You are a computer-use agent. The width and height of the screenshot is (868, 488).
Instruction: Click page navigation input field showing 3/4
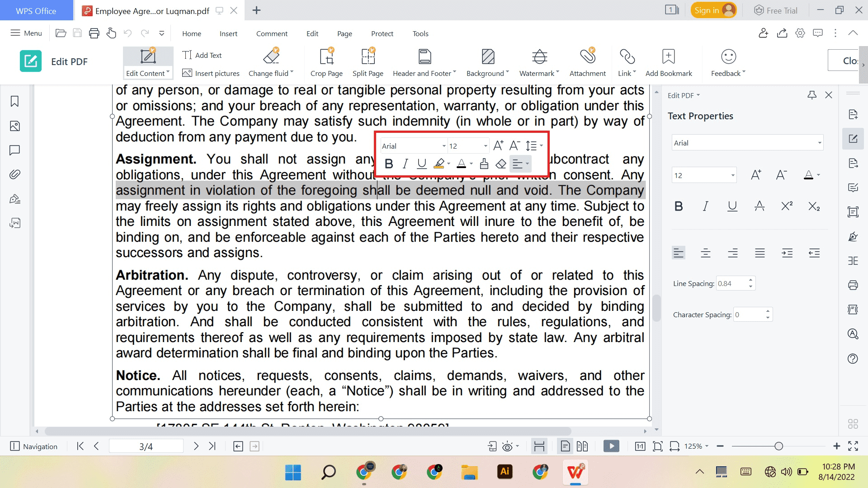pyautogui.click(x=146, y=446)
